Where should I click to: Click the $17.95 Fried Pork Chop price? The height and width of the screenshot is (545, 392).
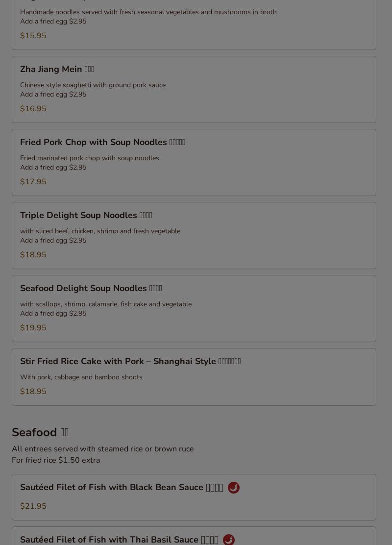tap(33, 182)
